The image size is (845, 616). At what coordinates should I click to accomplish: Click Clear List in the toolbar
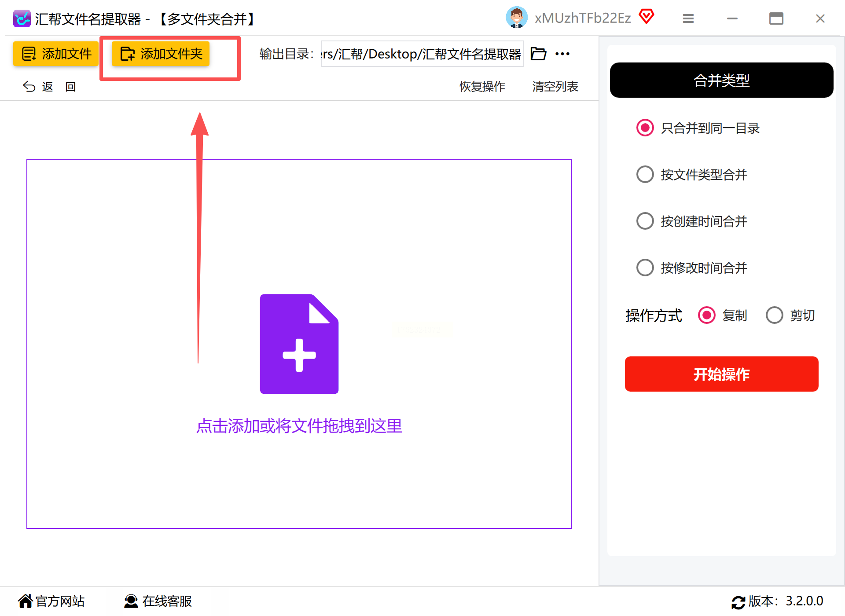[555, 87]
